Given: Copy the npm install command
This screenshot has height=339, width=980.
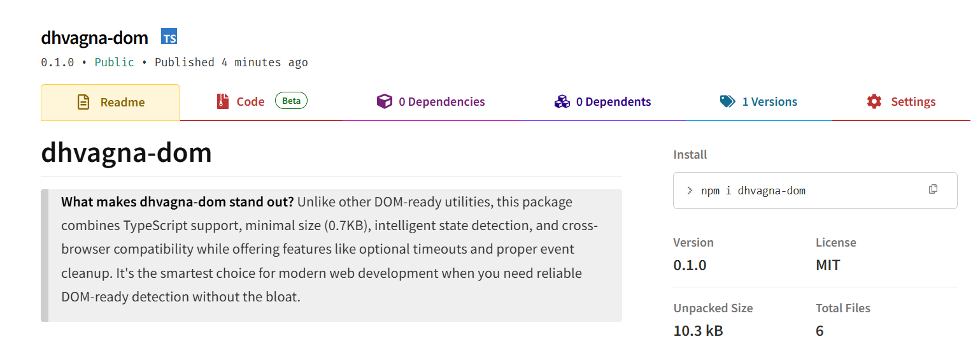Looking at the screenshot, I should (933, 189).
